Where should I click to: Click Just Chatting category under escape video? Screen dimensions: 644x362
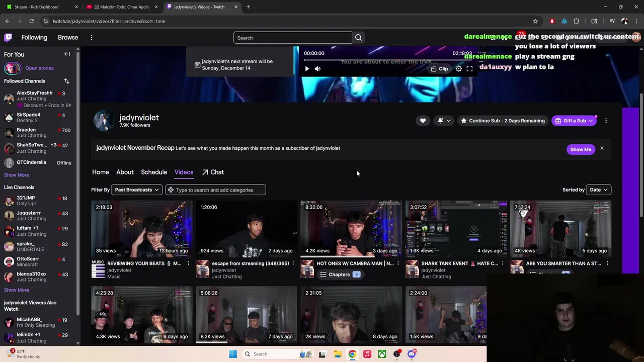pyautogui.click(x=227, y=277)
